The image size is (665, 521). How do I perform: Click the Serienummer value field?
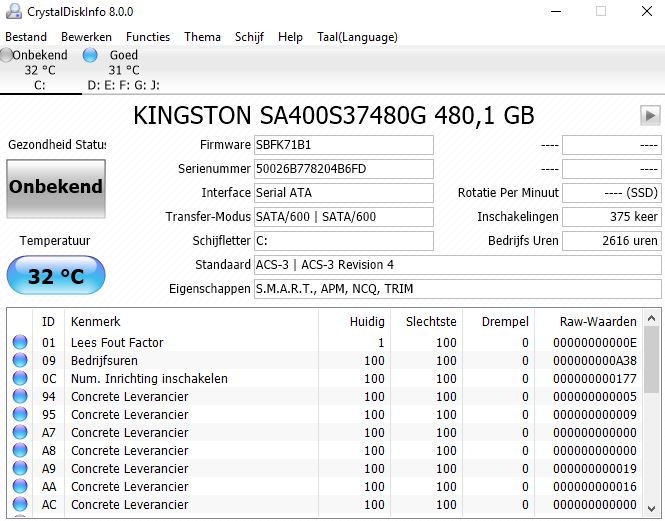[343, 169]
